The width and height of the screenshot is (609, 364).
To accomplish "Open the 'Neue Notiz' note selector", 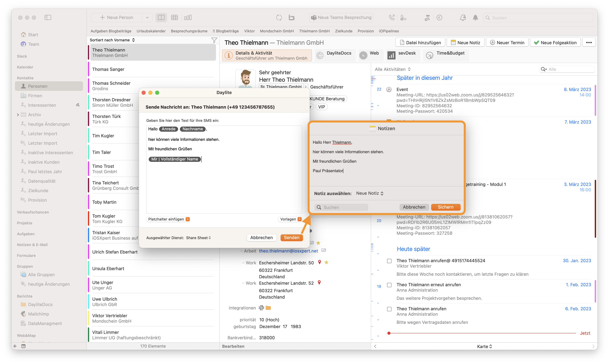I will click(370, 193).
